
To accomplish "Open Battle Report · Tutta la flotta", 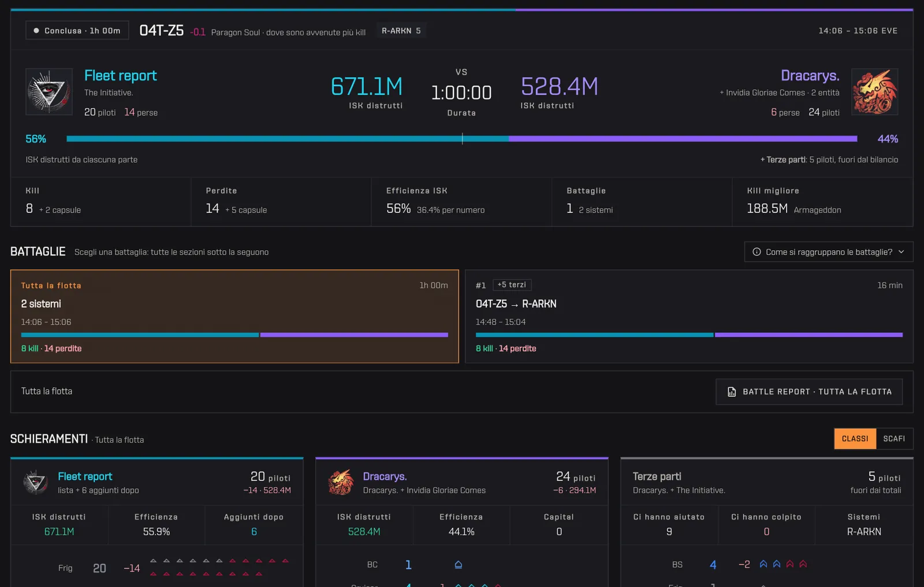I will pos(809,392).
